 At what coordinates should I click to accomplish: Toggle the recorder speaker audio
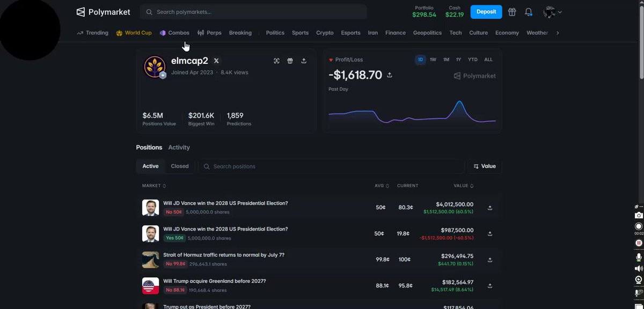tap(639, 268)
